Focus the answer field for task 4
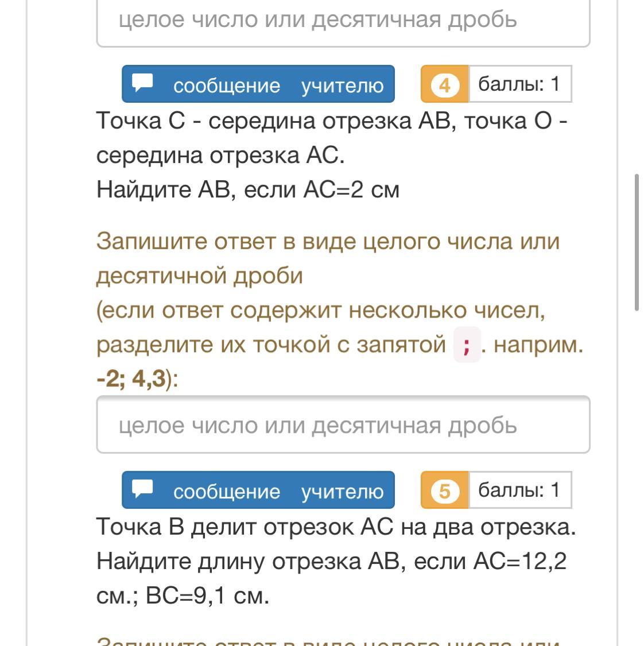 343,425
